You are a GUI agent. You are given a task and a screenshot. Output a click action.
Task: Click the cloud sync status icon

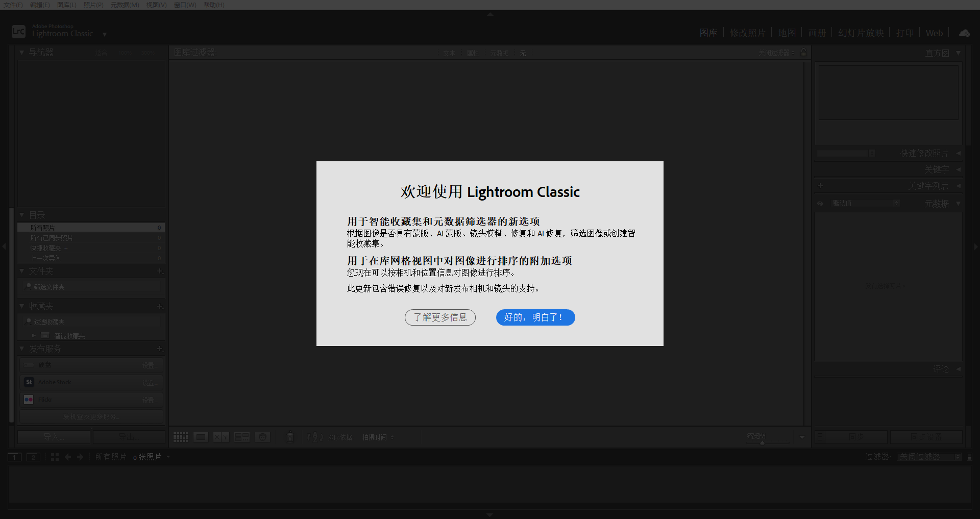pyautogui.click(x=964, y=33)
